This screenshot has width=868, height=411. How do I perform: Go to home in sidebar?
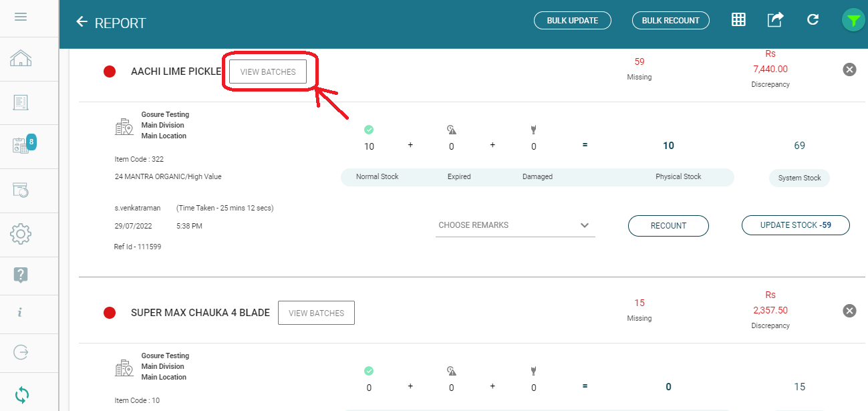pyautogui.click(x=21, y=59)
